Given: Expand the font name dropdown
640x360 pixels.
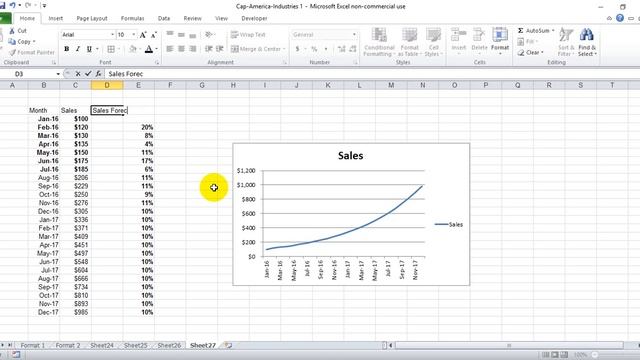Looking at the screenshot, I should click(x=112, y=35).
